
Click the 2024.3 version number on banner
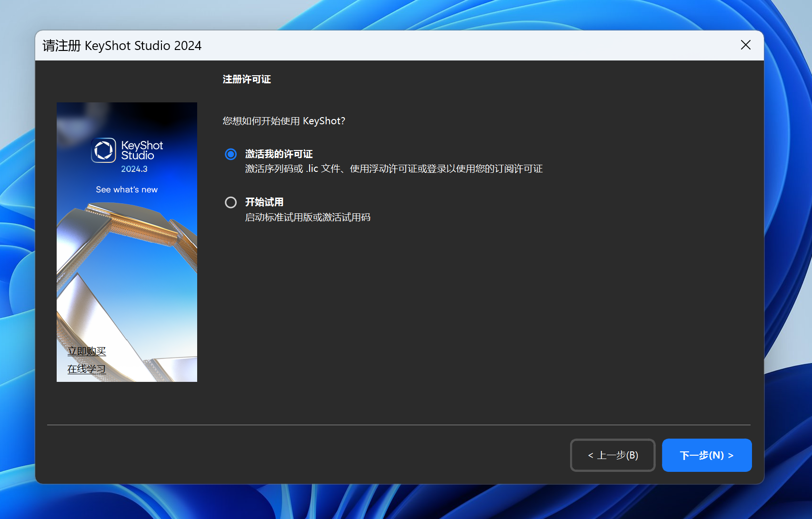pos(134,169)
